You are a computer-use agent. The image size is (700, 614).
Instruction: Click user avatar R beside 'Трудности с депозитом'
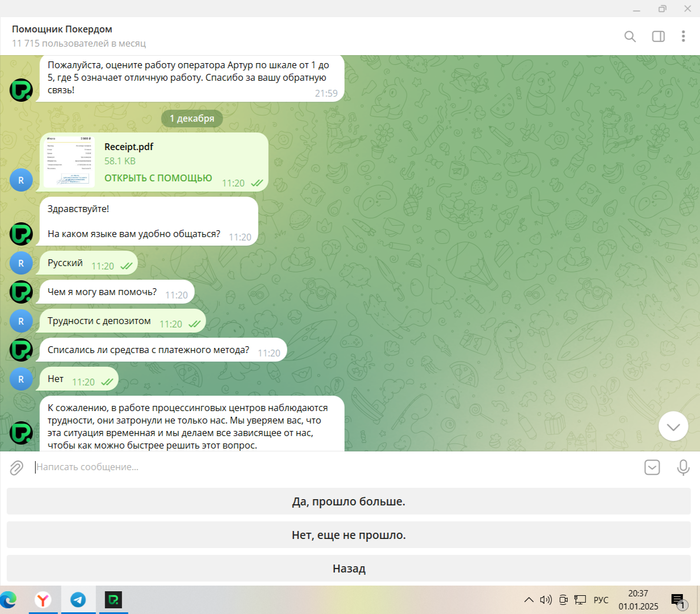(21, 321)
